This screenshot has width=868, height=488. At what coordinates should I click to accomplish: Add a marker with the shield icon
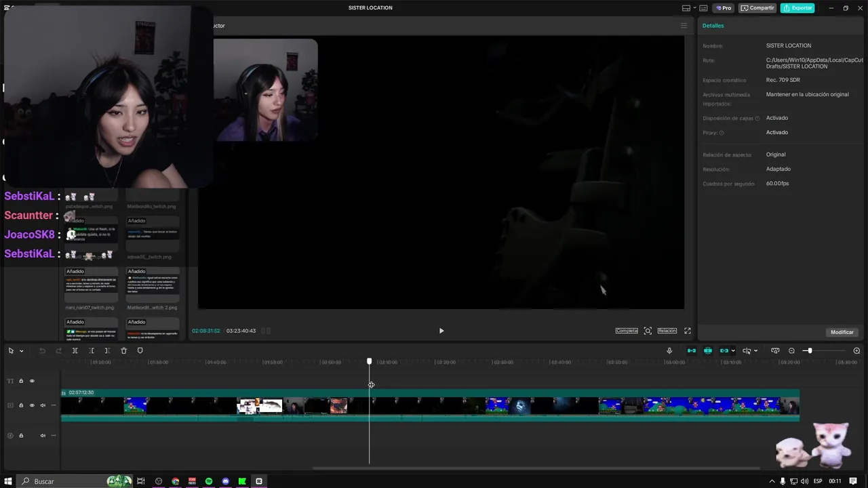pyautogui.click(x=140, y=350)
